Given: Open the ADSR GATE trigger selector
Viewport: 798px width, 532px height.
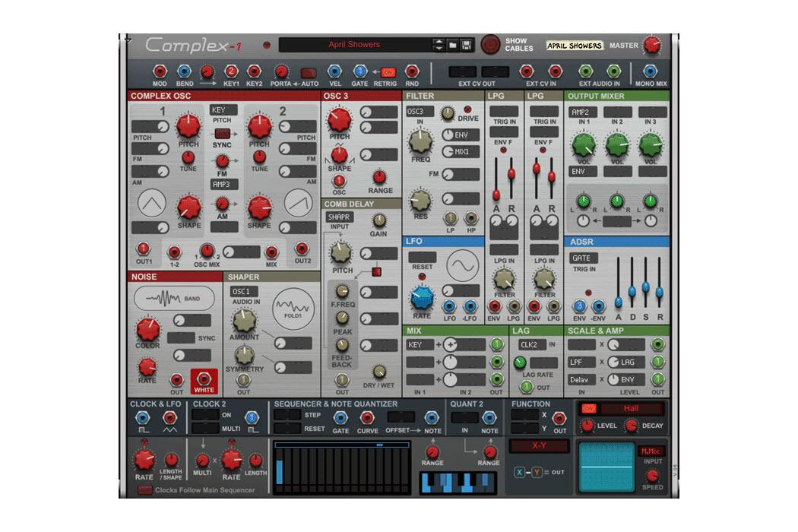Looking at the screenshot, I should pyautogui.click(x=583, y=258).
